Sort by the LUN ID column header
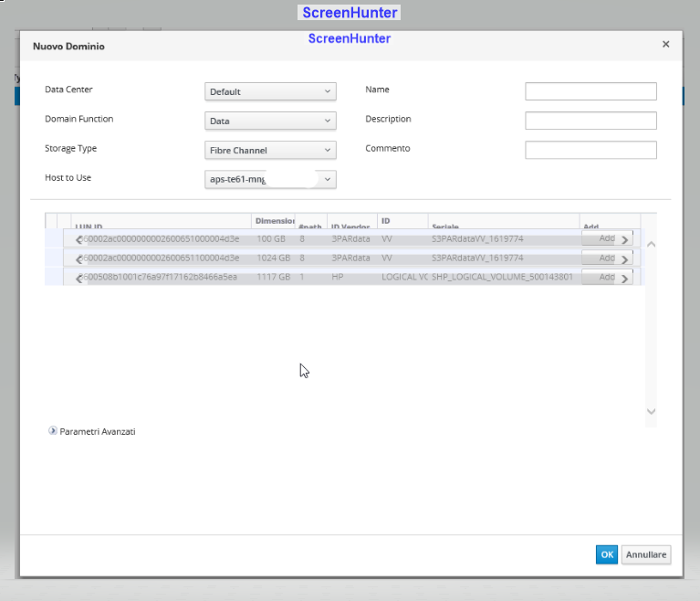The height and width of the screenshot is (601, 700). 89,226
